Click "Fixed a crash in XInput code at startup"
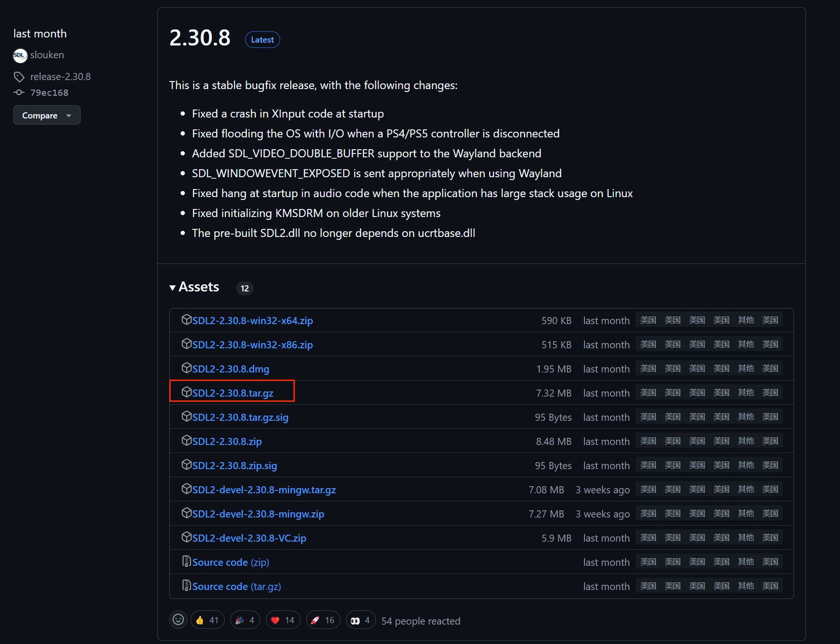This screenshot has width=840, height=644. pyautogui.click(x=288, y=114)
